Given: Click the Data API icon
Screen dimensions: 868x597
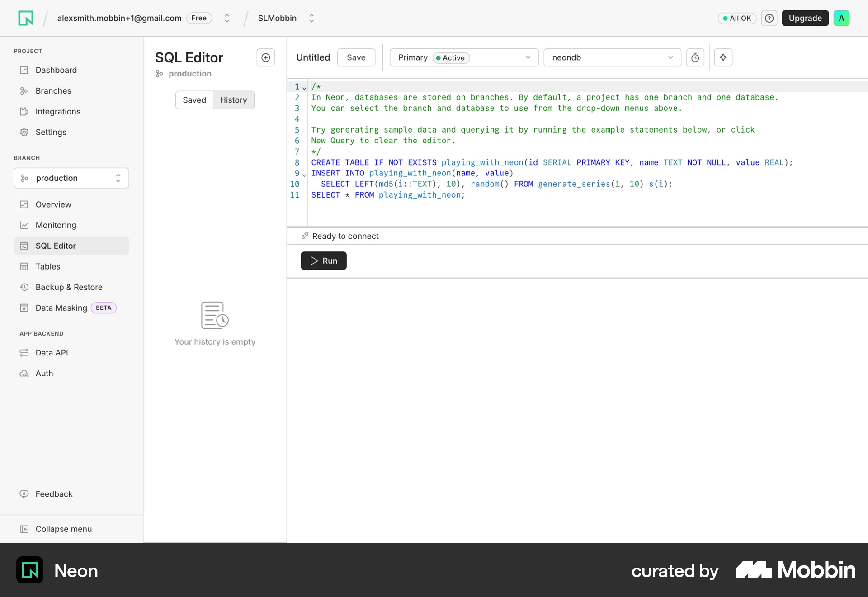Looking at the screenshot, I should click(x=24, y=353).
